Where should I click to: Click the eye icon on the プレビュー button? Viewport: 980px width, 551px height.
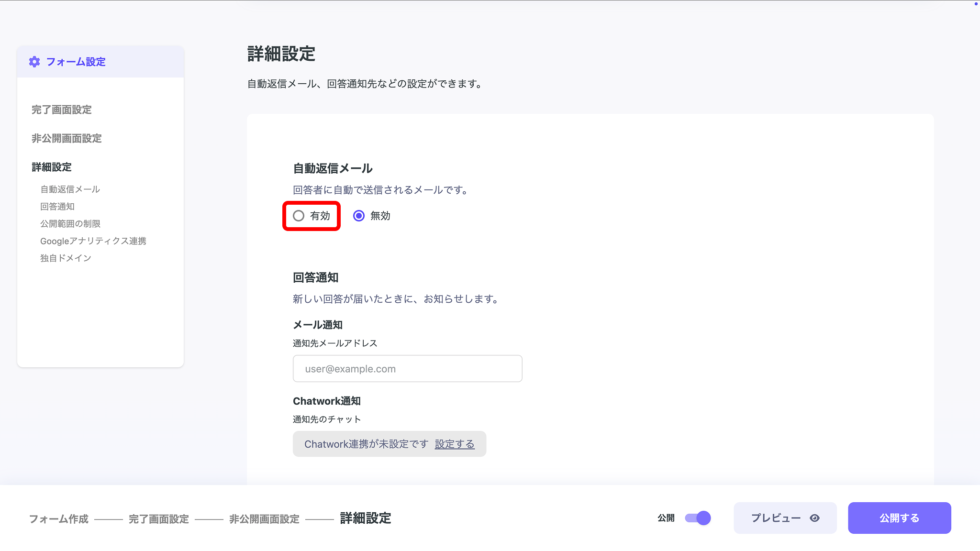814,518
